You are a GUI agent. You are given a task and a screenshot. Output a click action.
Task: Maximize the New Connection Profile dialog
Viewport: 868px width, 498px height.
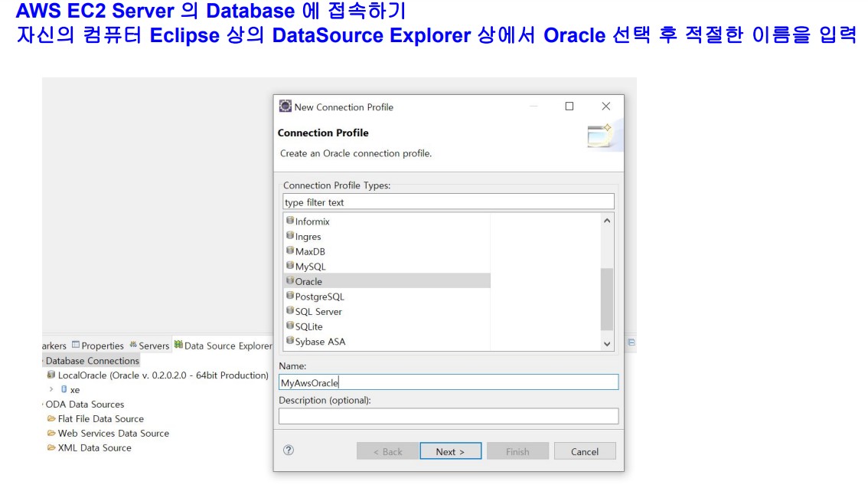(x=569, y=106)
